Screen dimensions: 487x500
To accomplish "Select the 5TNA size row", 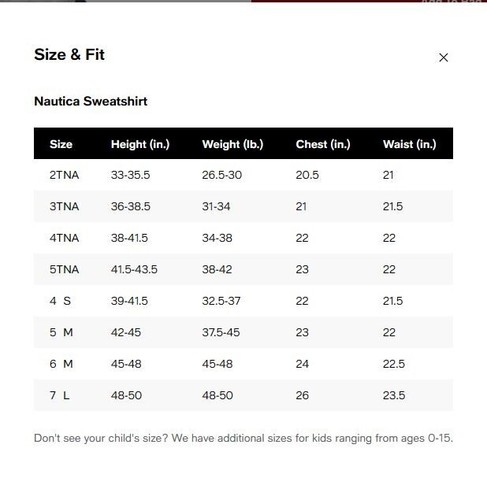I will click(x=243, y=269).
